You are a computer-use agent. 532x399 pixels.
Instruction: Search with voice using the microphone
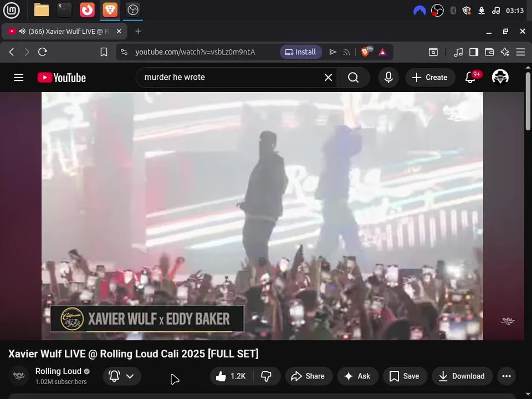388,78
